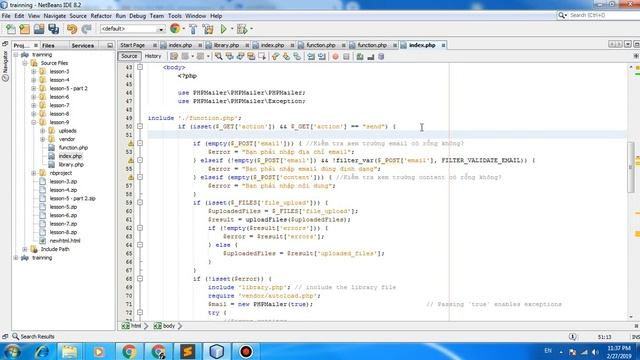Click the Search Results button at bottom
Screen dimensions: 640x360
coord(33,337)
